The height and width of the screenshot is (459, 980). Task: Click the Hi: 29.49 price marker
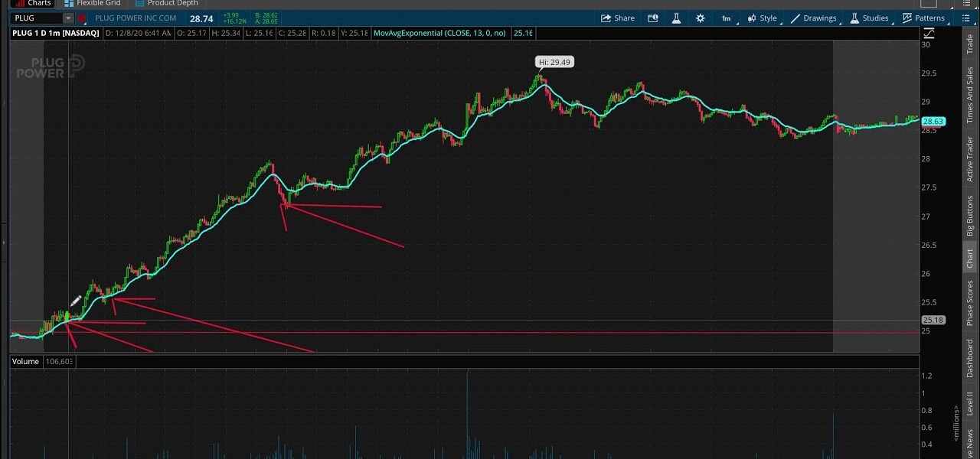click(x=554, y=62)
